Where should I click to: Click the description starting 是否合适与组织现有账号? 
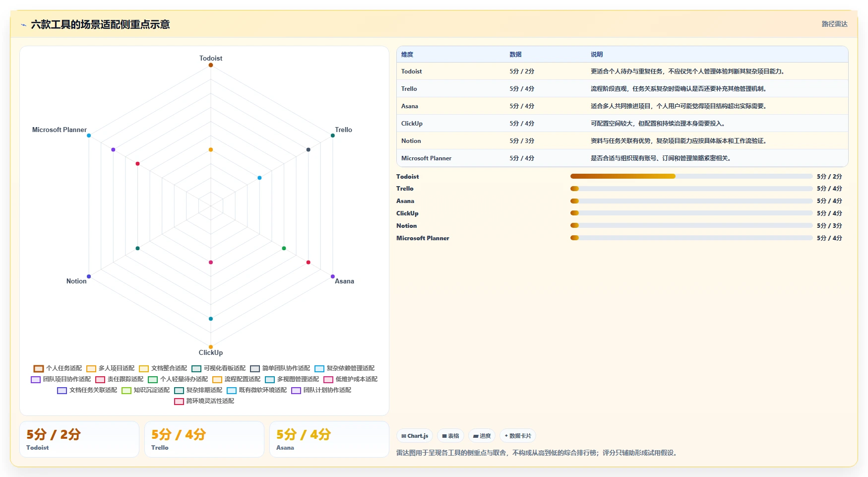[x=661, y=158]
